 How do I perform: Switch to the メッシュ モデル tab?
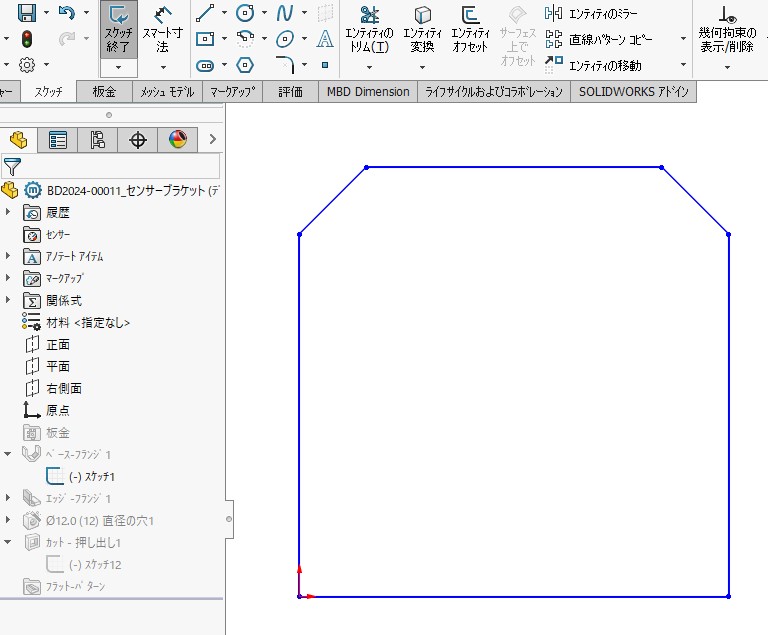tap(167, 92)
